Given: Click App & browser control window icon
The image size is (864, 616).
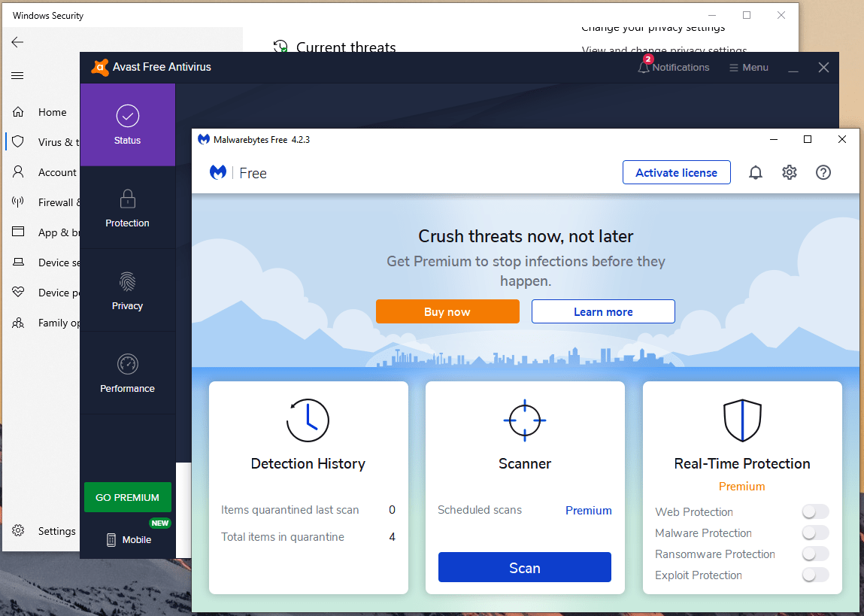Looking at the screenshot, I should (x=18, y=232).
